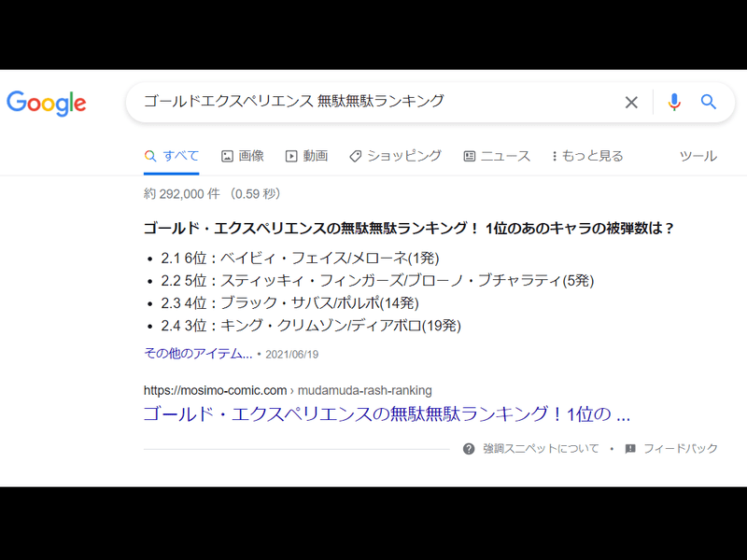Click the 画像 tab image icon
747x560 pixels.
(x=227, y=157)
